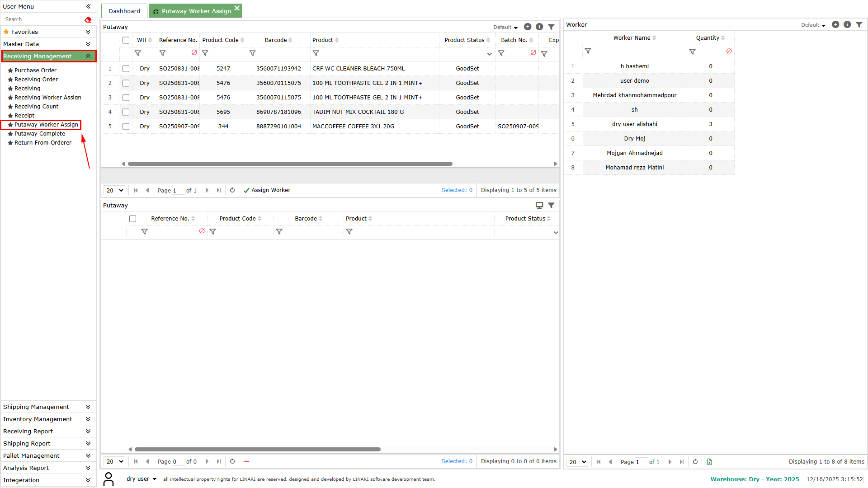Switch to the Dashboard tab
This screenshot has width=868, height=488.
click(x=124, y=11)
